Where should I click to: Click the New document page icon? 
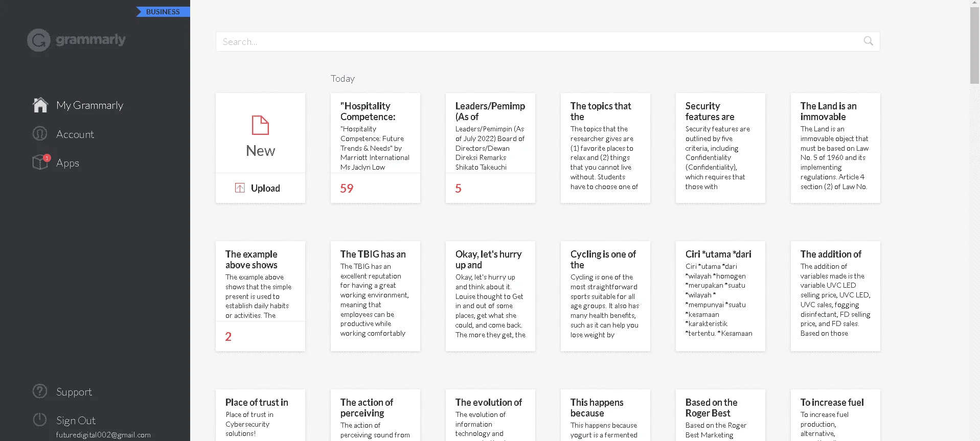[x=260, y=125]
